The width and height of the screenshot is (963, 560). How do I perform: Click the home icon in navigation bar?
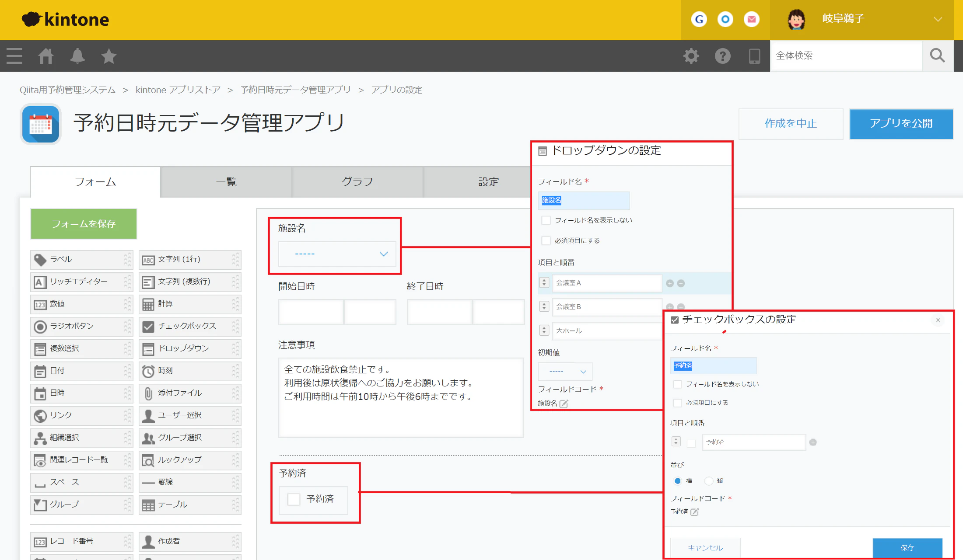[46, 56]
